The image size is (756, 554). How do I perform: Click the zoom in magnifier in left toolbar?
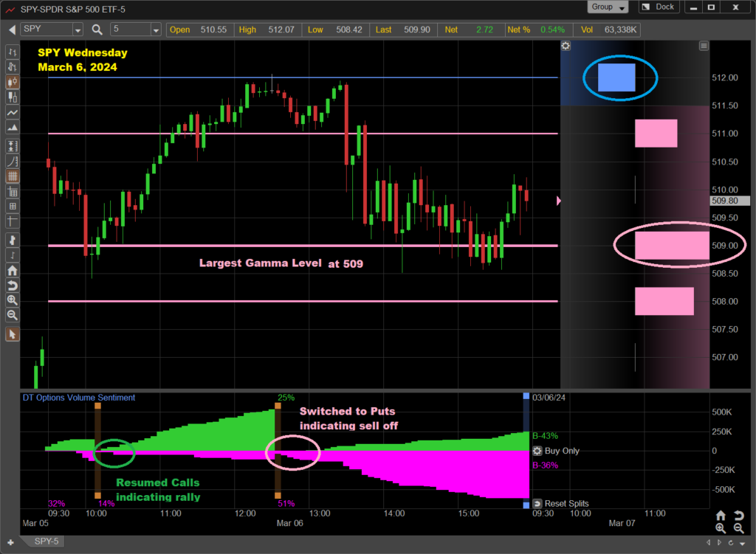click(12, 300)
